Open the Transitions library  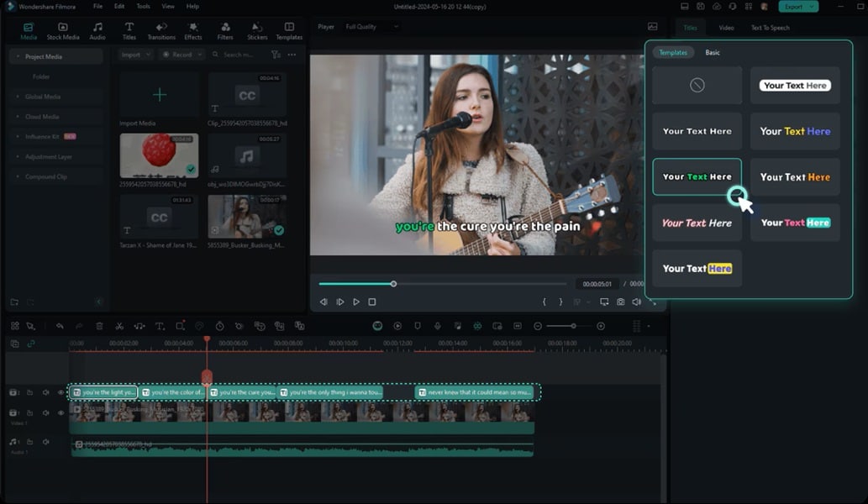[x=161, y=31]
